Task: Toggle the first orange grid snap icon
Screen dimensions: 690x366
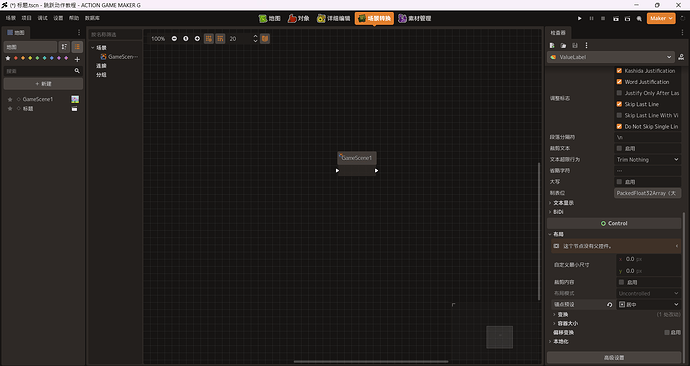Action: click(x=209, y=39)
